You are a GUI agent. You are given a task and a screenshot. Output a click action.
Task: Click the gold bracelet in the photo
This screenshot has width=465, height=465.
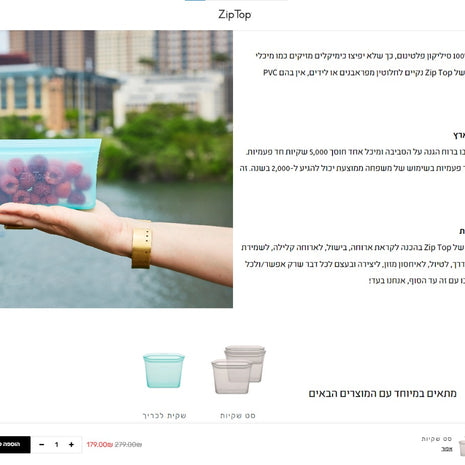(141, 244)
